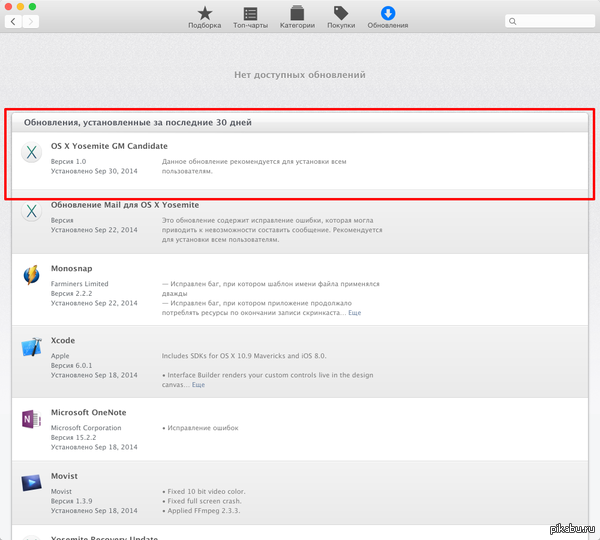
Task: Select the Обновление Mail для OS X Yosemite title
Action: [x=125, y=205]
